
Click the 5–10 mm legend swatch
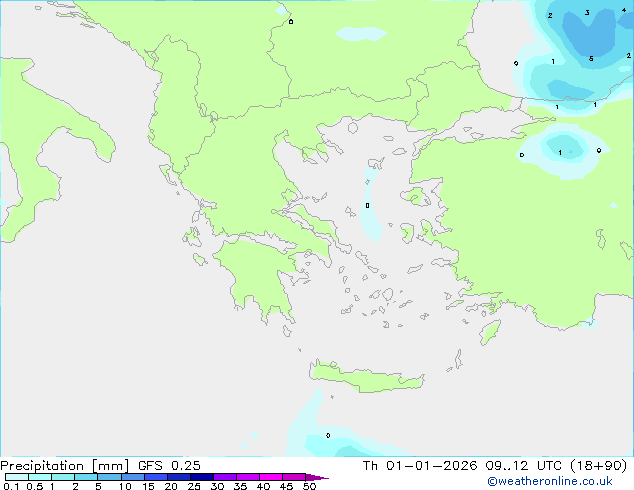click(x=110, y=477)
